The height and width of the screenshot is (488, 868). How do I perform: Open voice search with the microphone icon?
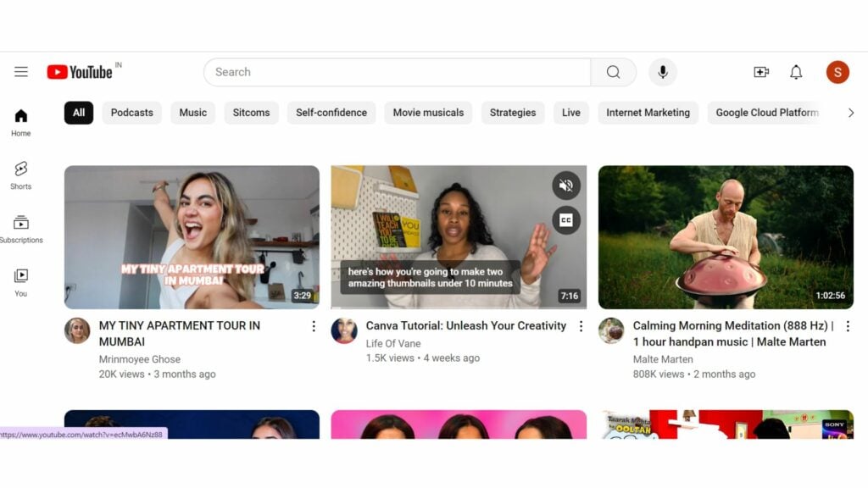click(x=663, y=72)
